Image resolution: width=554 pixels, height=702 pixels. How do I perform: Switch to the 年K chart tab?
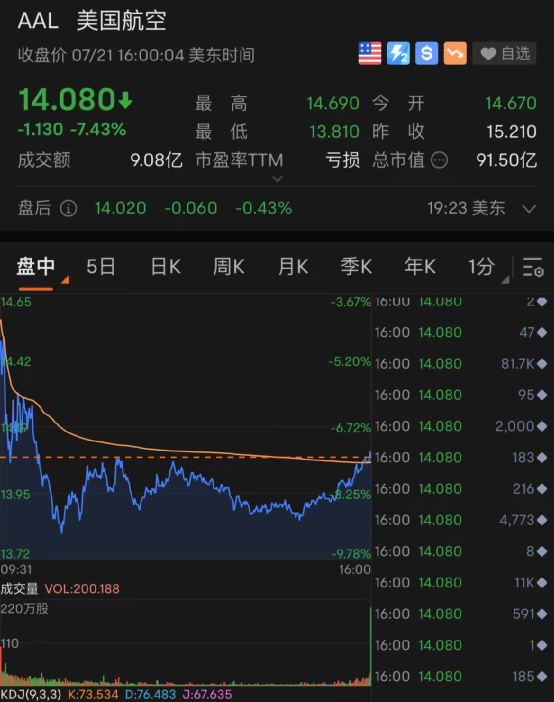click(420, 267)
